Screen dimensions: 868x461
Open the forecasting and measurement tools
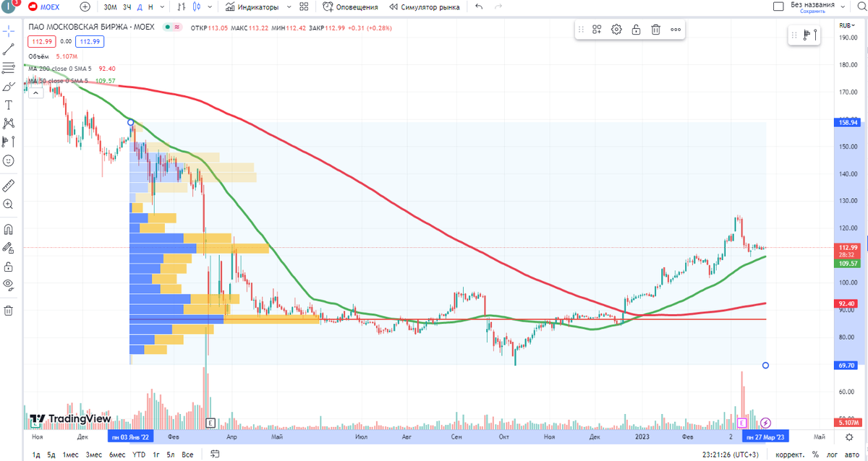(9, 141)
